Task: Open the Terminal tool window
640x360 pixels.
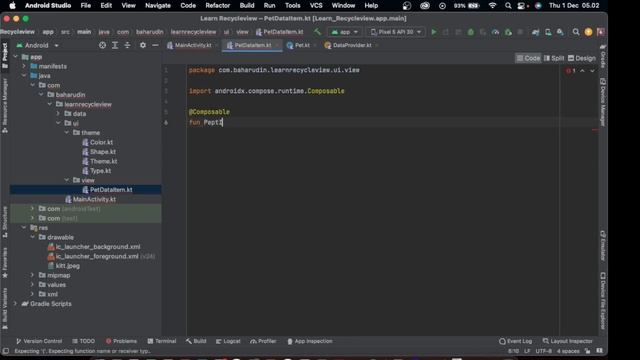Action: pos(162,341)
